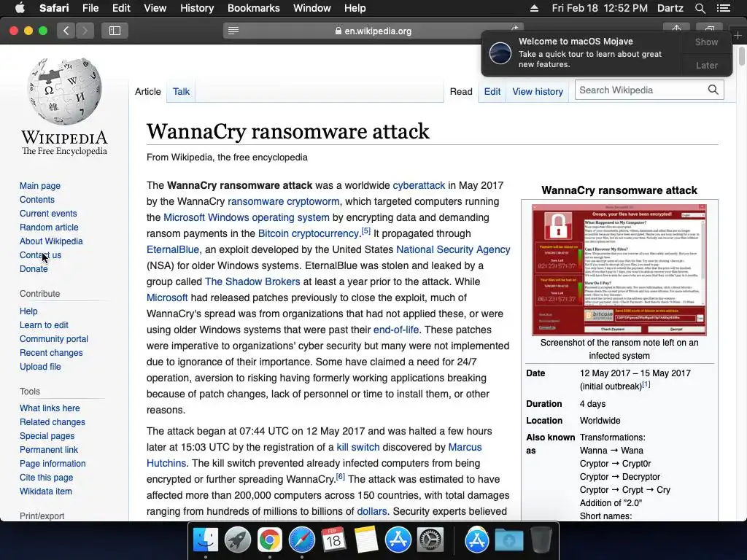Click the eject icon in menu bar
This screenshot has height=560, width=747.
[535, 8]
